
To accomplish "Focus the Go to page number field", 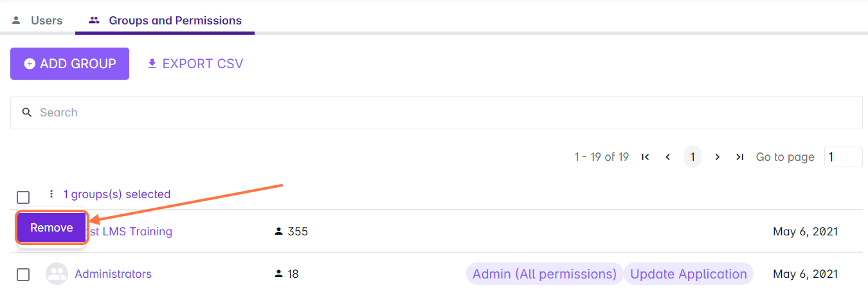I will point(843,157).
